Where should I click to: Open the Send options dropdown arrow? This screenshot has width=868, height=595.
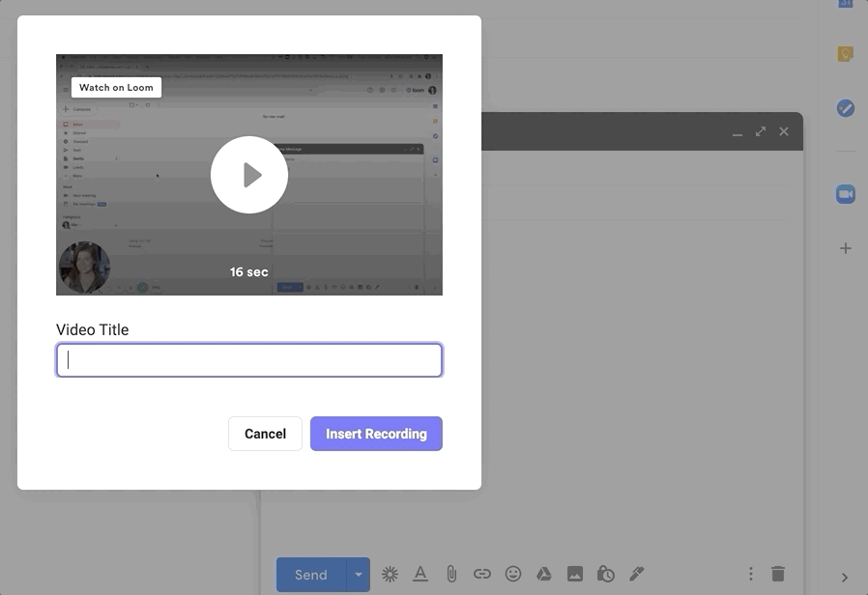click(x=359, y=575)
